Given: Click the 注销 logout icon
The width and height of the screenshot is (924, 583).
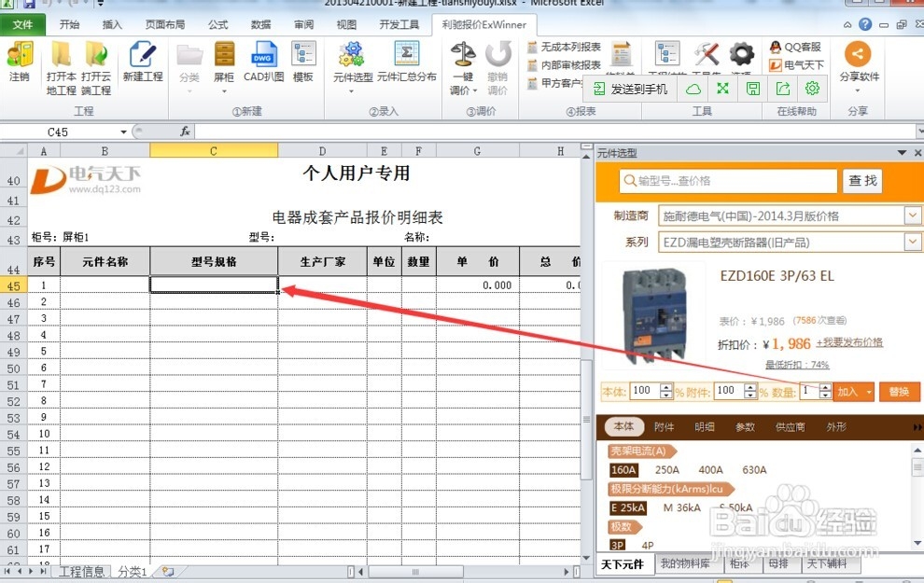Looking at the screenshot, I should pyautogui.click(x=20, y=55).
